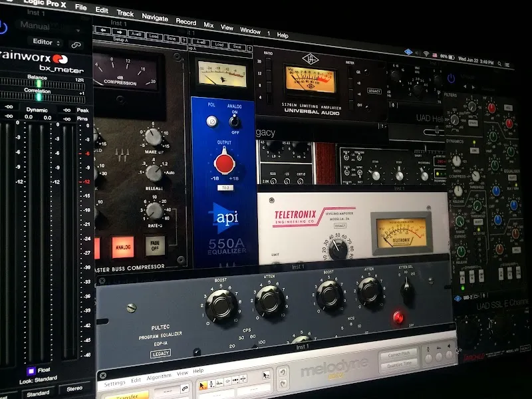The width and height of the screenshot is (532, 399).
Task: Select the Melodyne formant tool
Action: pos(219,383)
